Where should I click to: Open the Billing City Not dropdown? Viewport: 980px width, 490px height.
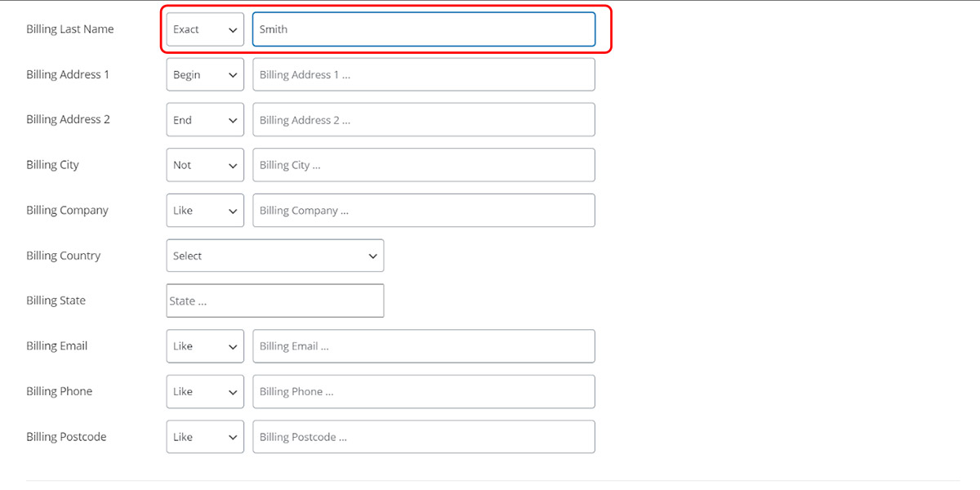click(x=205, y=165)
